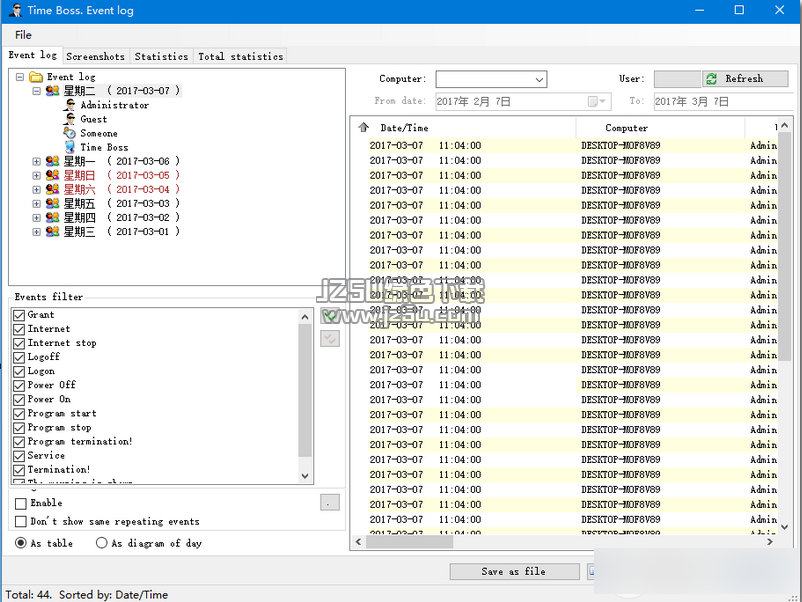This screenshot has width=802, height=602.
Task: Toggle the Internet stop checkbox
Action: (19, 343)
